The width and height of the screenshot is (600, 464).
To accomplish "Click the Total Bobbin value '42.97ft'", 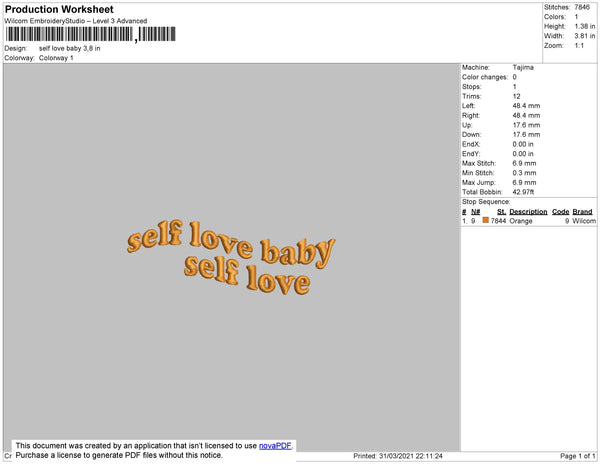I will pyautogui.click(x=523, y=192).
